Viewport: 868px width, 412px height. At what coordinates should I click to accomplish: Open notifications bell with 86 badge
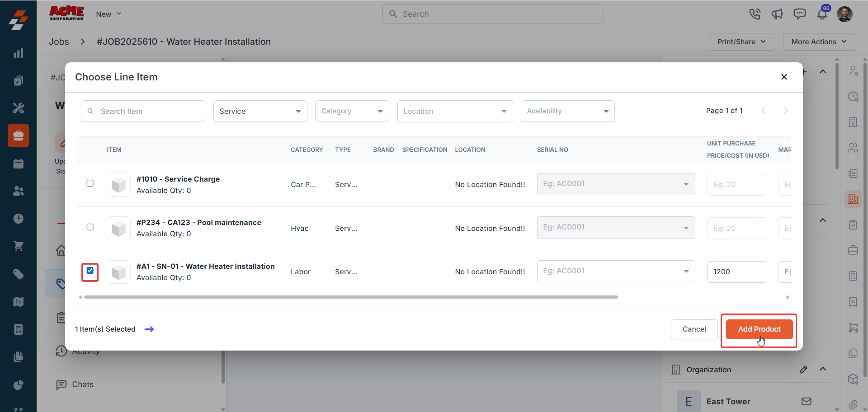(822, 14)
